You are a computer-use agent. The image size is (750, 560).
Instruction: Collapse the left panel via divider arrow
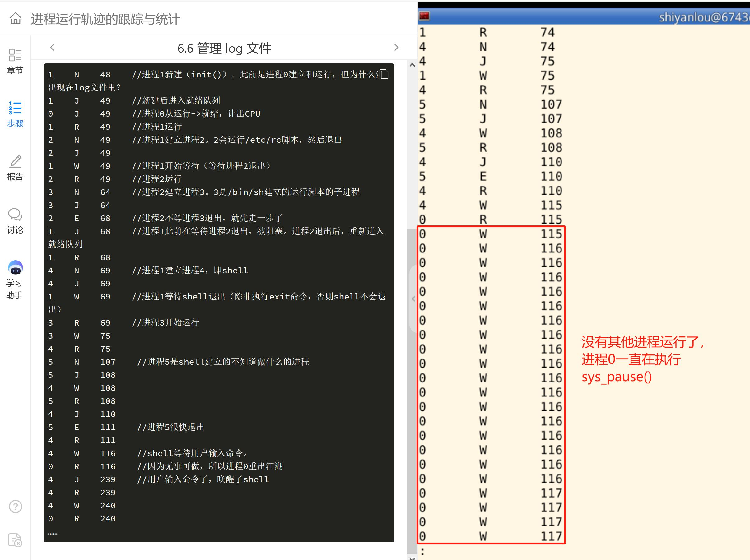(x=413, y=299)
